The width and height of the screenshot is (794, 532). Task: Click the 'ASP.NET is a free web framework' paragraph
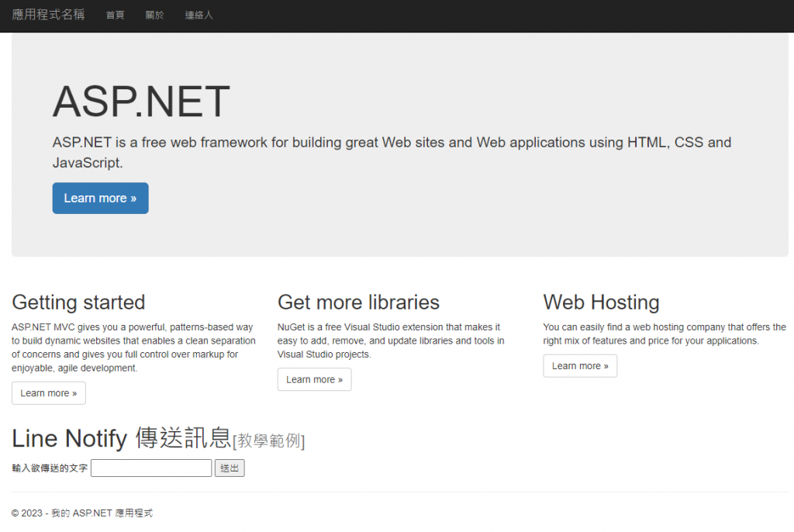tap(392, 153)
